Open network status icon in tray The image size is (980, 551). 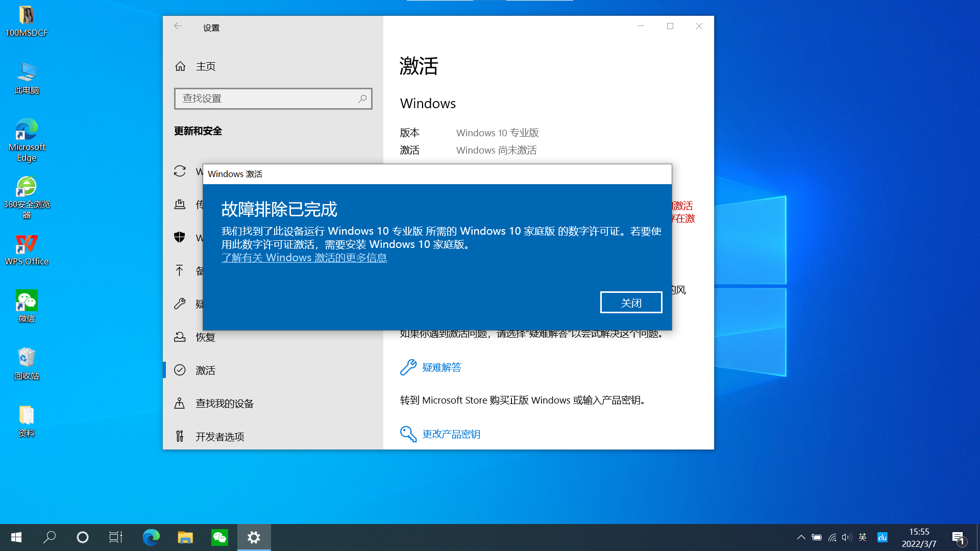tap(832, 537)
